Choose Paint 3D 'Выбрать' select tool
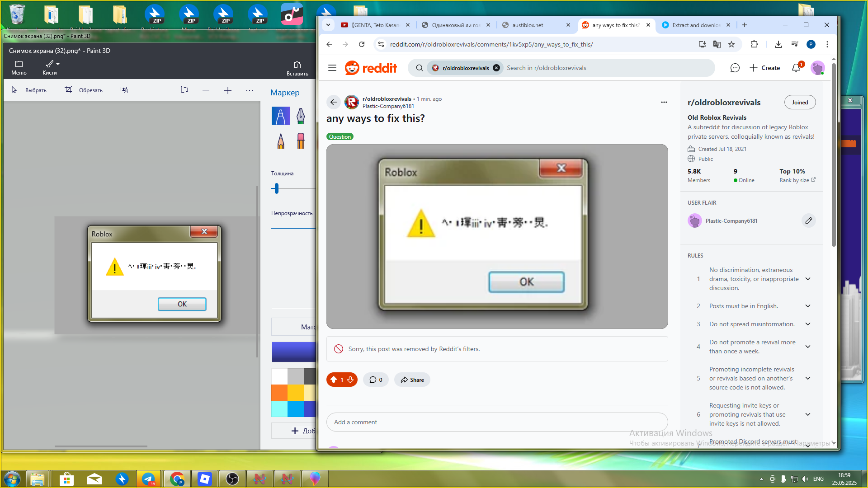Viewport: 868px width, 488px height. 29,90
